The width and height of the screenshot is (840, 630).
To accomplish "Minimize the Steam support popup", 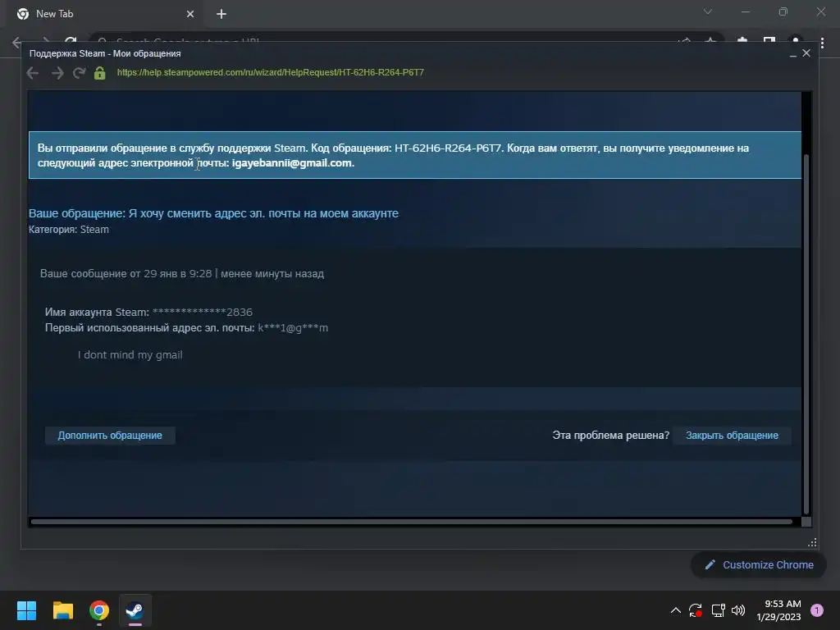I will 793,53.
